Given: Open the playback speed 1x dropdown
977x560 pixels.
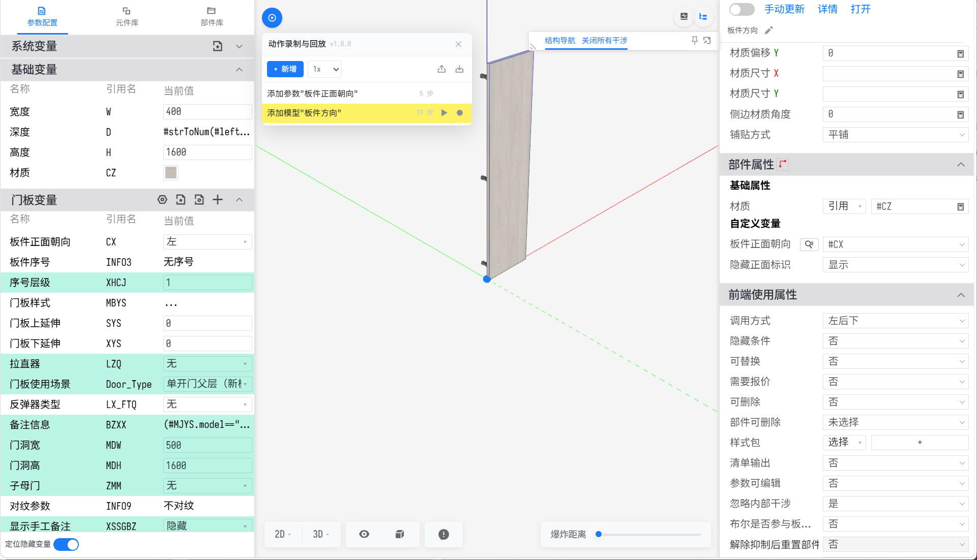Looking at the screenshot, I should [324, 69].
